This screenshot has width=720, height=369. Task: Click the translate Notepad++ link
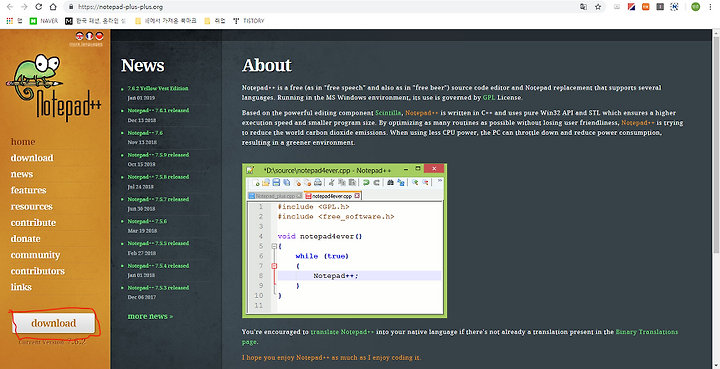[342, 331]
